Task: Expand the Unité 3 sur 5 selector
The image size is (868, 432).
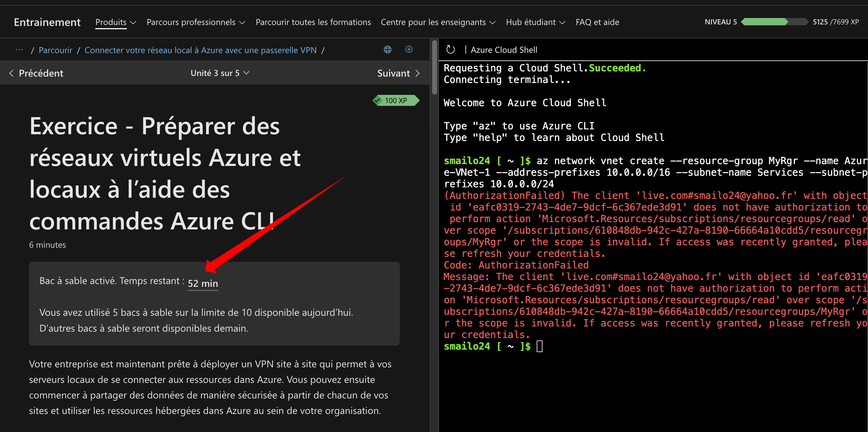Action: pos(219,73)
